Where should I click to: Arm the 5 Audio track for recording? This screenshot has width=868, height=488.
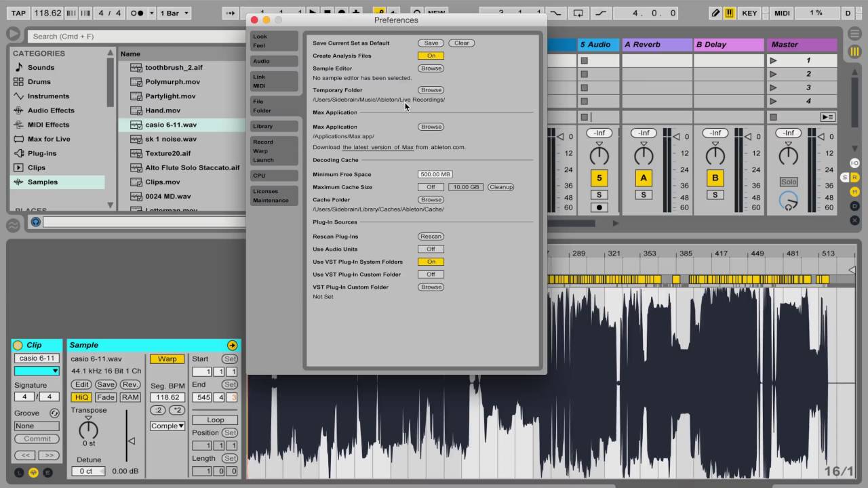[x=599, y=207]
